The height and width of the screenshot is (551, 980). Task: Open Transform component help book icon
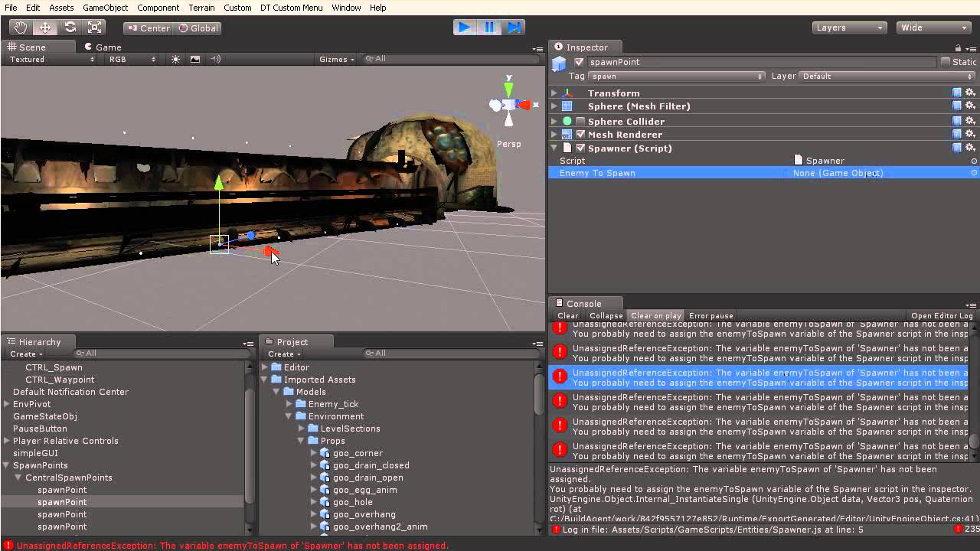tap(957, 93)
